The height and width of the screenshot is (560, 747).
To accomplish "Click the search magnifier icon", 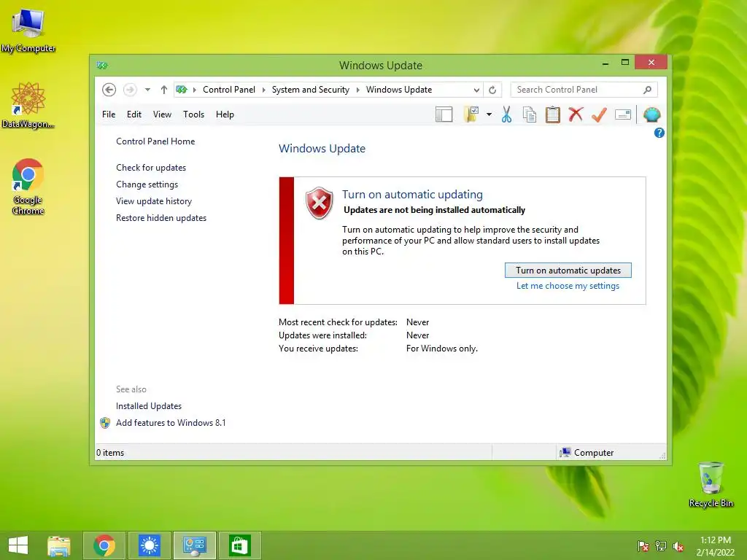I will click(647, 90).
